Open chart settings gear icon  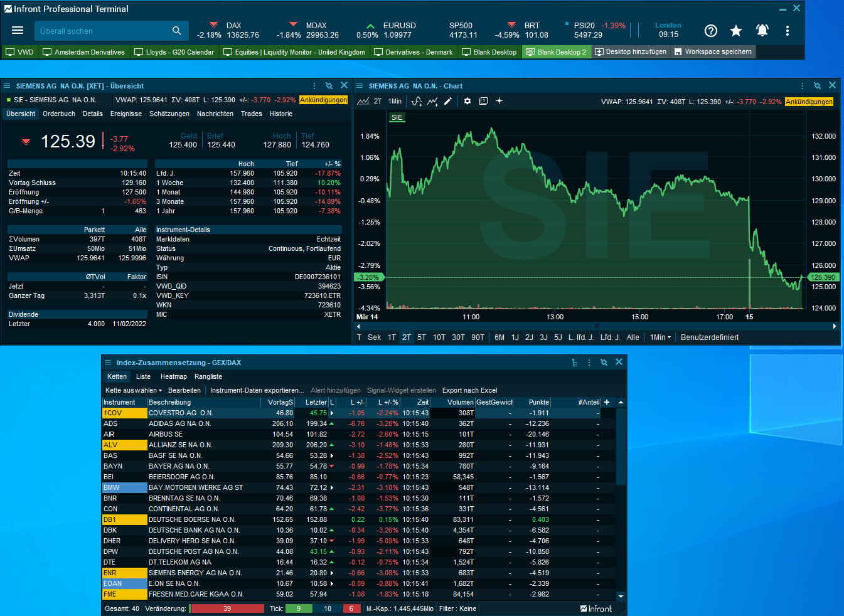[x=467, y=101]
